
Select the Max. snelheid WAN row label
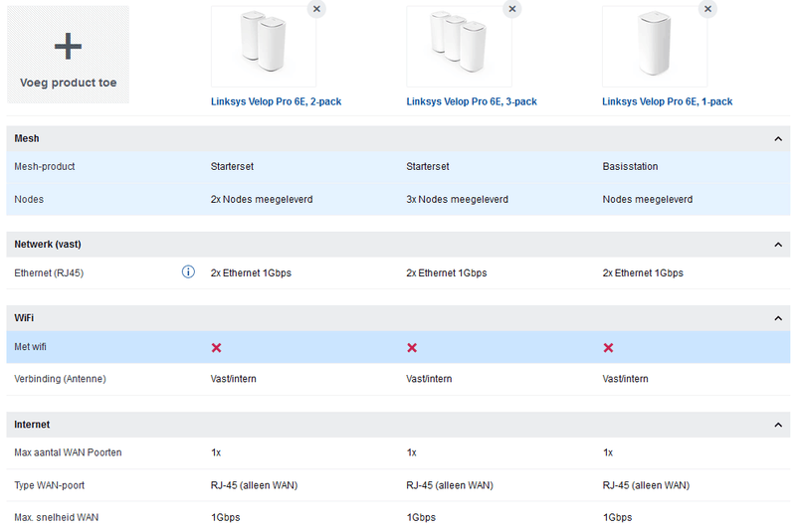[x=57, y=517]
